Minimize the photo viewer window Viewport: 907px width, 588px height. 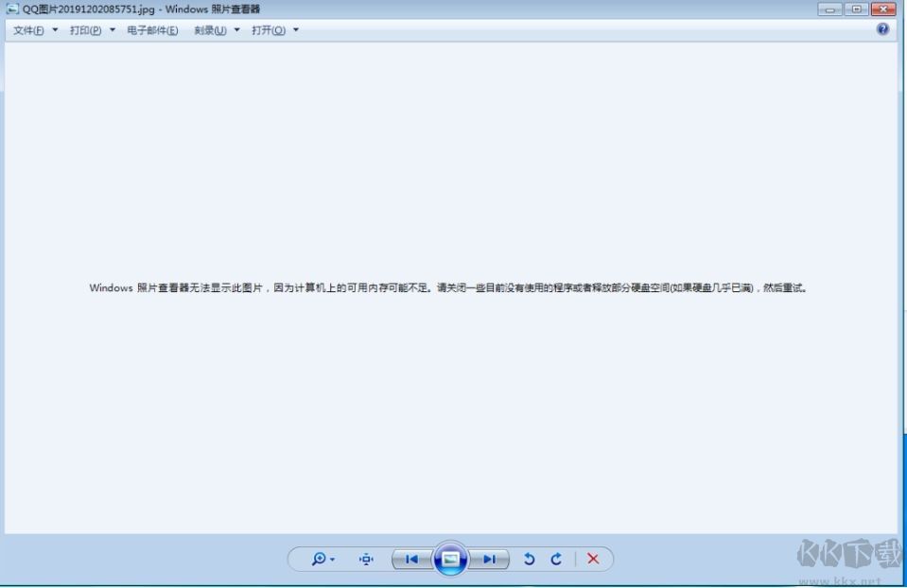point(829,9)
